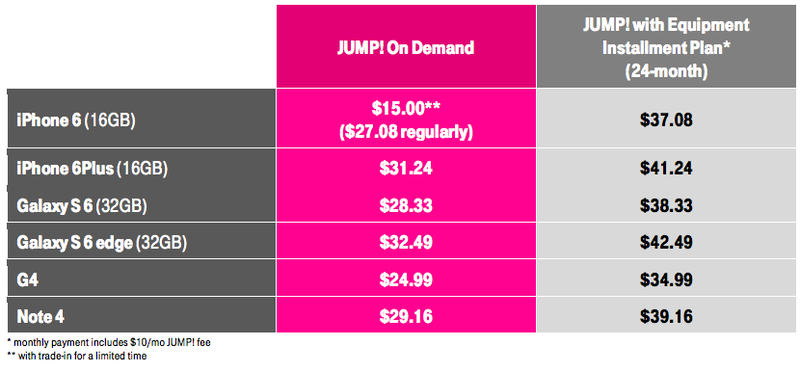Click the $10/mo JUMP! fee footnote
Image resolution: width=800 pixels, height=372 pixels.
click(x=109, y=343)
